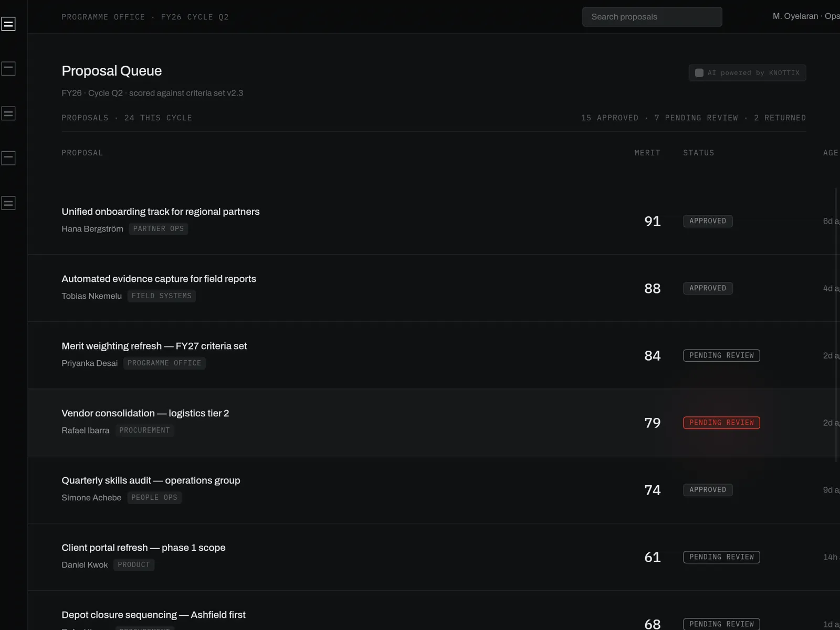Click the 7 PENDING REVIEW summary count
This screenshot has width=840, height=630.
pyautogui.click(x=696, y=118)
